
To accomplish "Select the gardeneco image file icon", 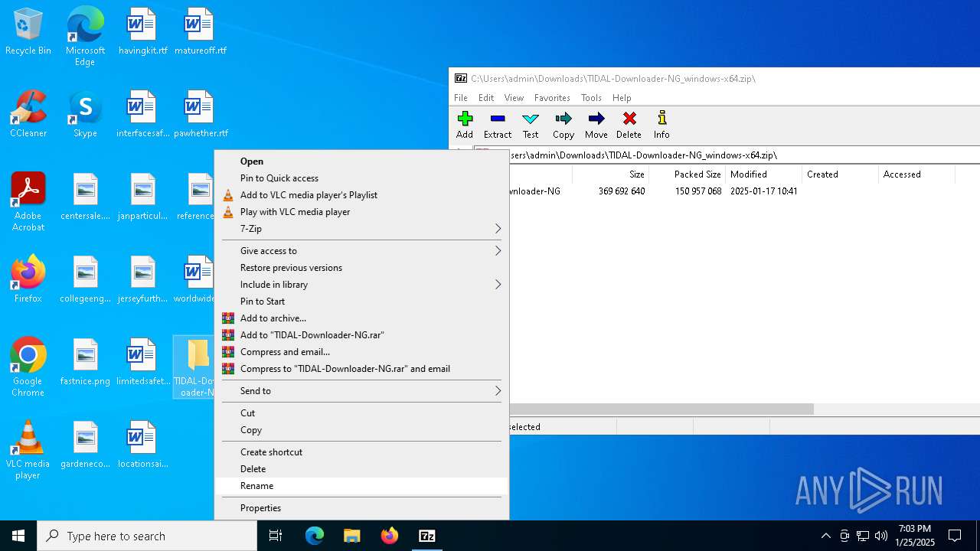I will pyautogui.click(x=85, y=445).
